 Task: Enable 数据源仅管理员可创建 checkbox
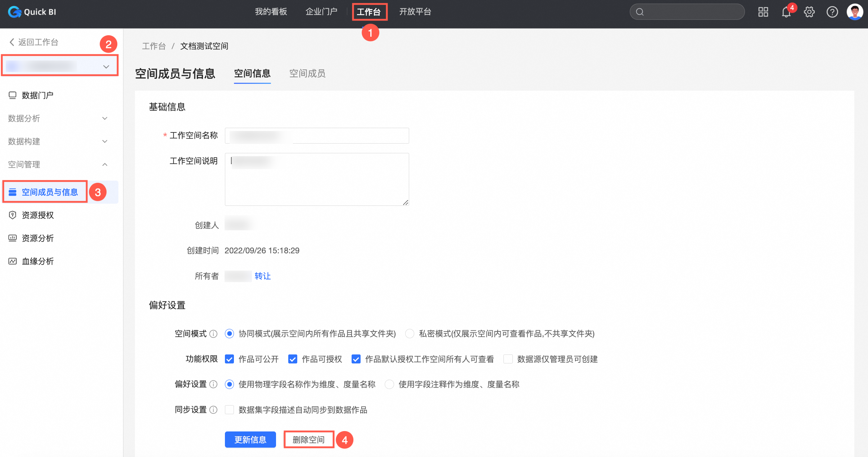point(508,359)
